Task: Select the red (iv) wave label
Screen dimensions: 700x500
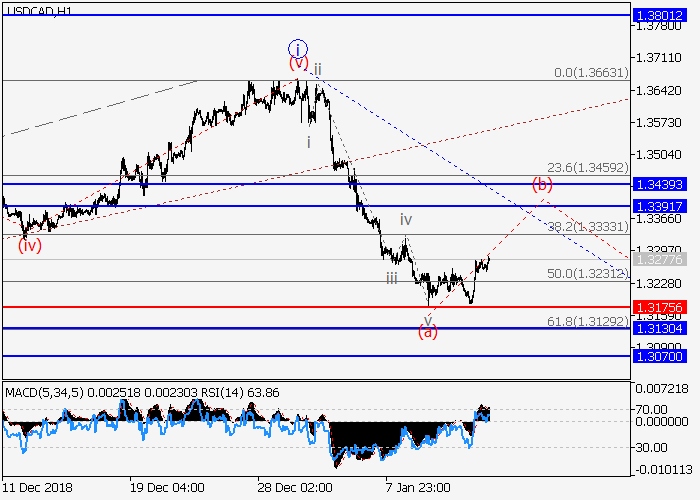Action: [30, 245]
